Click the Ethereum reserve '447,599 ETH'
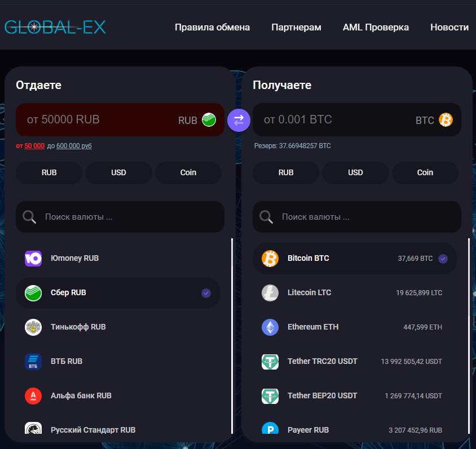Image resolution: width=476 pixels, height=449 pixels. (x=422, y=327)
